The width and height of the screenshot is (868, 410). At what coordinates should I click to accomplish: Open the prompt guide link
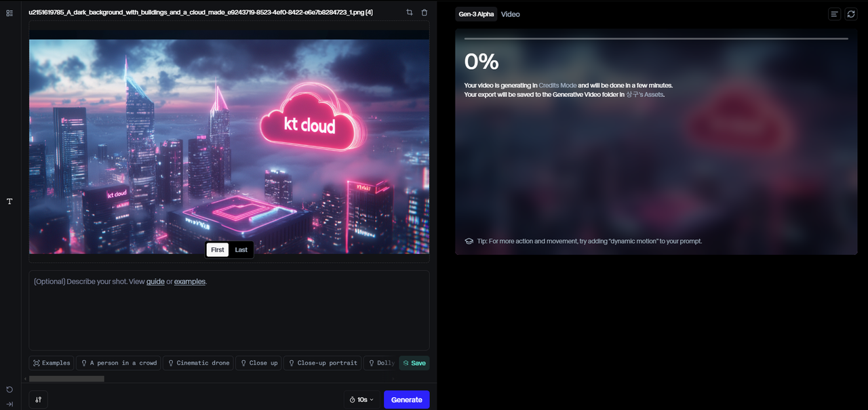pos(155,281)
